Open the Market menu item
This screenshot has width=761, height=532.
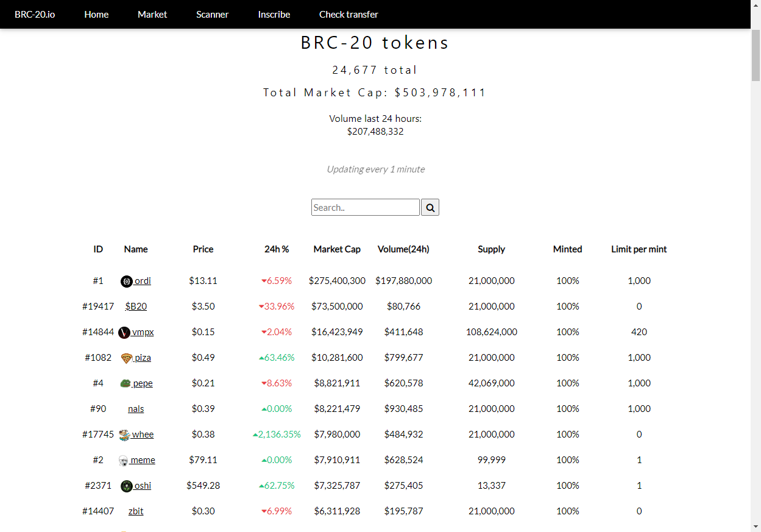click(x=152, y=14)
